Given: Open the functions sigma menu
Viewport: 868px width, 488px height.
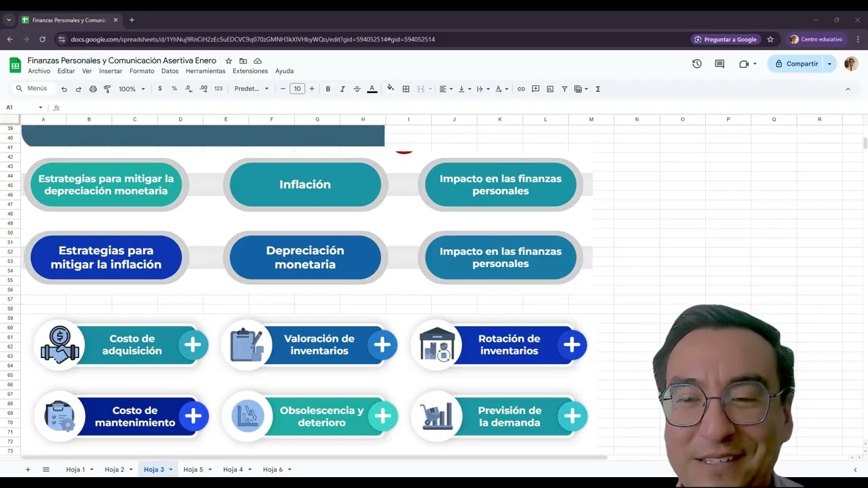Looking at the screenshot, I should tap(598, 89).
